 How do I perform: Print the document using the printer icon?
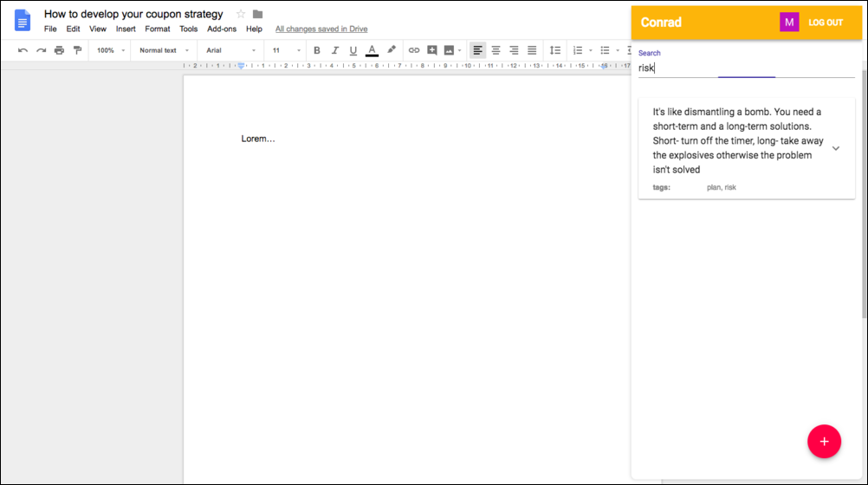coord(59,50)
